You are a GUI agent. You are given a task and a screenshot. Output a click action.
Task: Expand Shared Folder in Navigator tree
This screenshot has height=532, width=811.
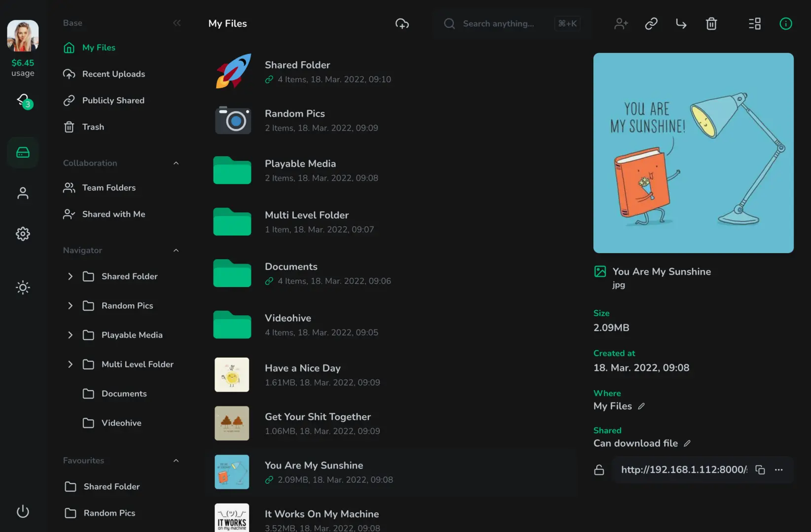[x=70, y=276]
